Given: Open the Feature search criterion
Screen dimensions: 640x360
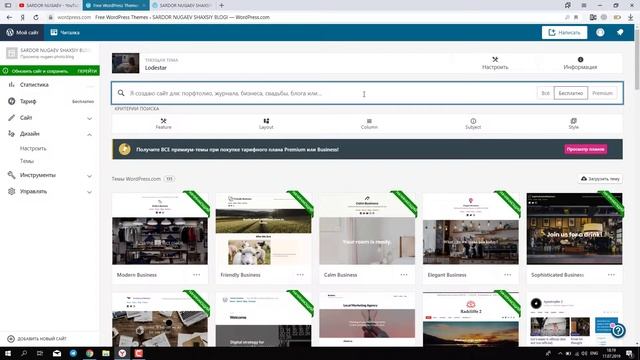Looking at the screenshot, I should pyautogui.click(x=163, y=124).
